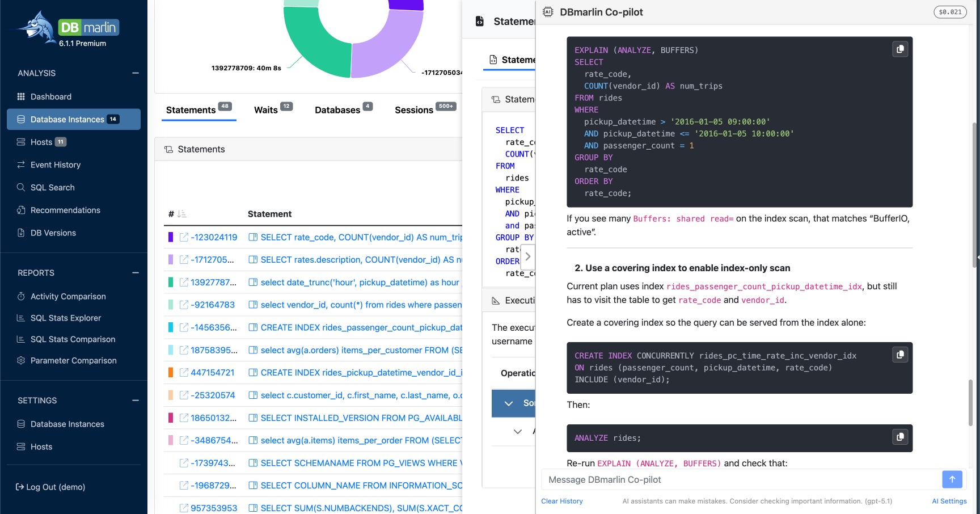Viewport: 980px width, 514px height.
Task: Open AI Settings link
Action: 949,501
